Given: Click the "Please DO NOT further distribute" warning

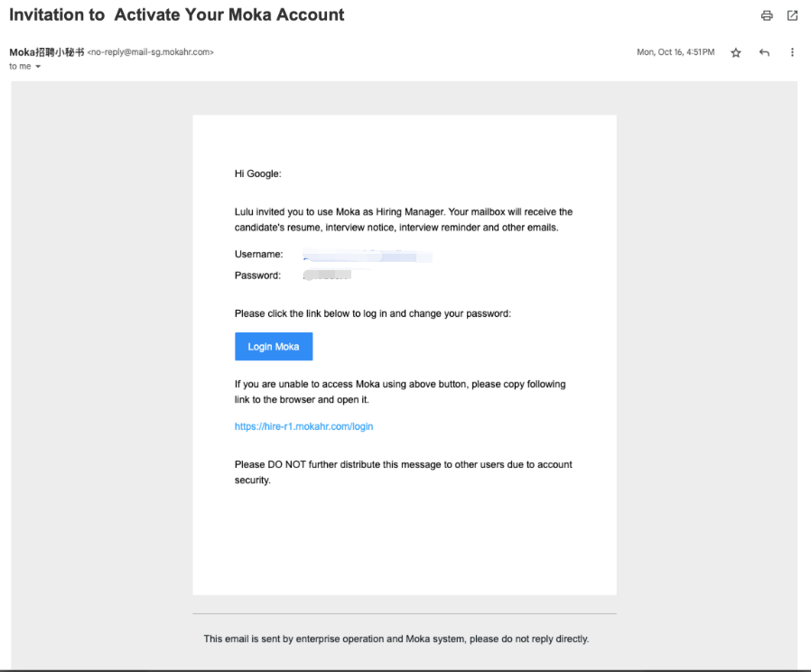Looking at the screenshot, I should [403, 471].
